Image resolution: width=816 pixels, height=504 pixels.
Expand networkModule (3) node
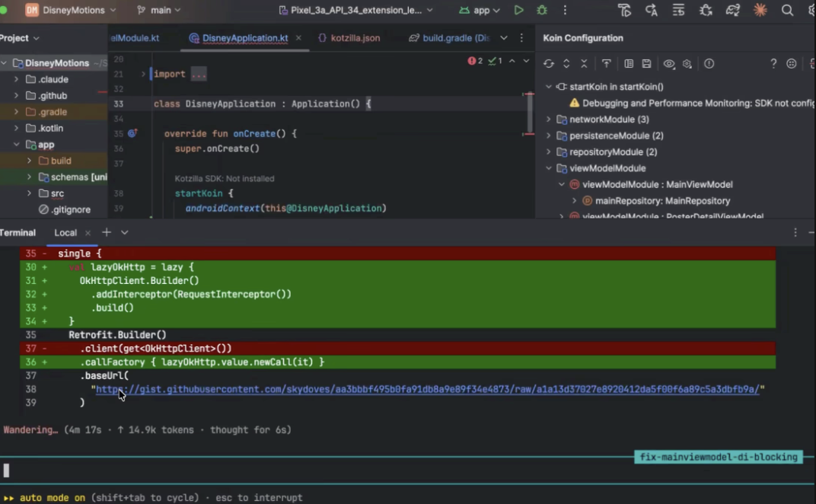(549, 120)
